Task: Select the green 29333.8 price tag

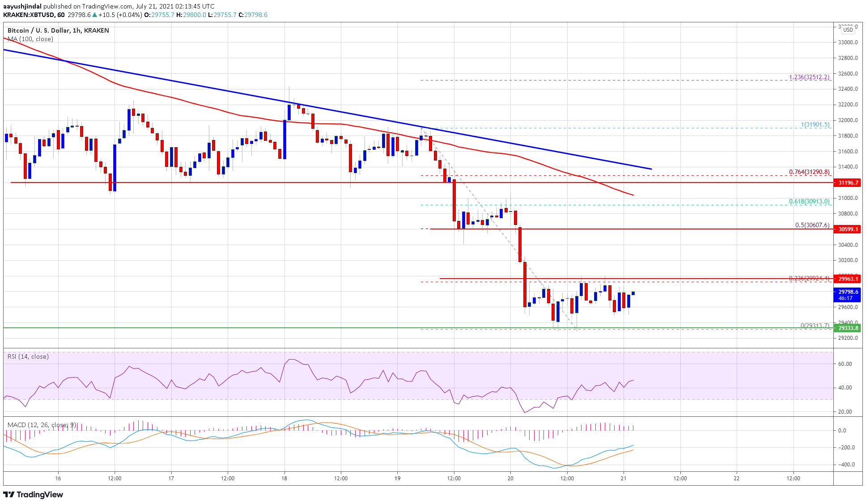Action: click(x=848, y=328)
